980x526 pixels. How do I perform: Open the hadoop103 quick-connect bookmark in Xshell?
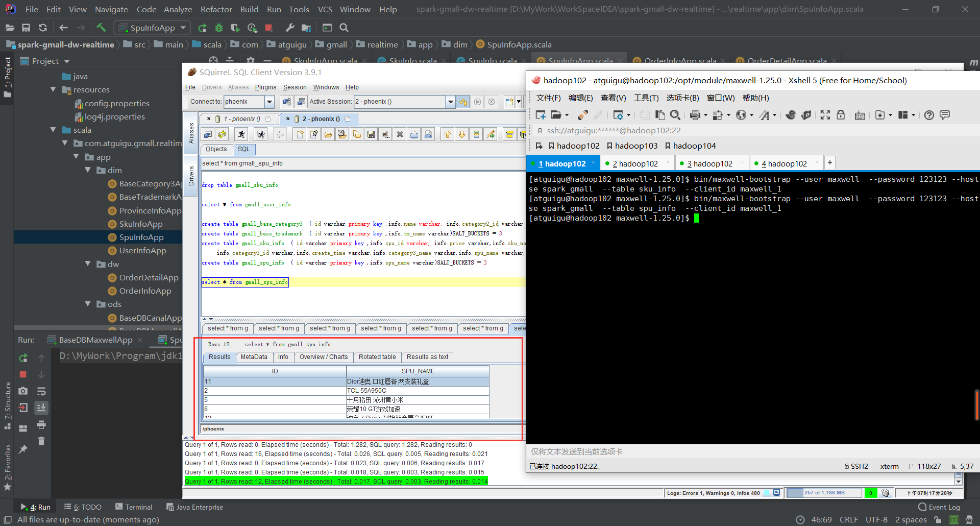(632, 146)
